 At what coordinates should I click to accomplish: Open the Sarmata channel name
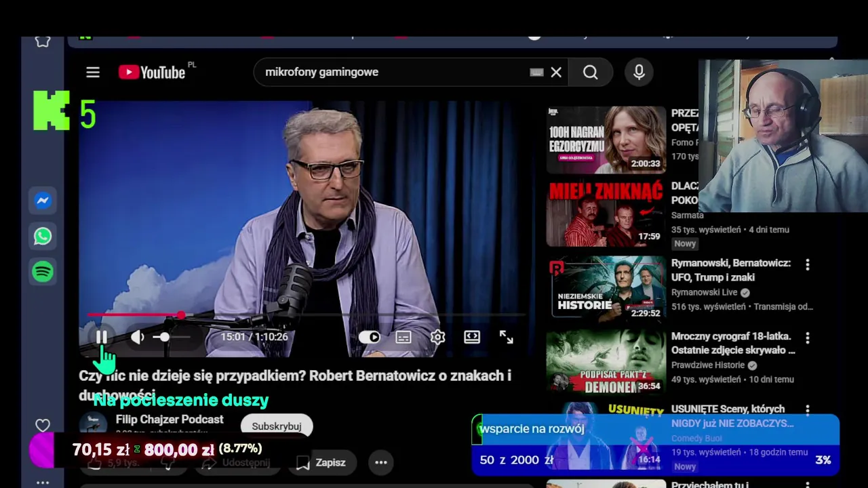[x=688, y=215]
